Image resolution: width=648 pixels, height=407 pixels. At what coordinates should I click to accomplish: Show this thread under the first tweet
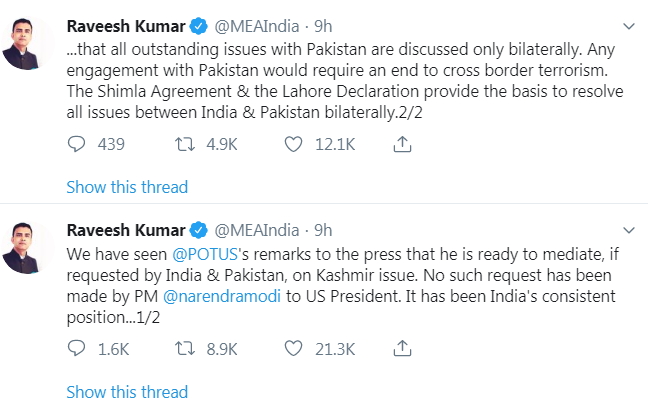127,187
